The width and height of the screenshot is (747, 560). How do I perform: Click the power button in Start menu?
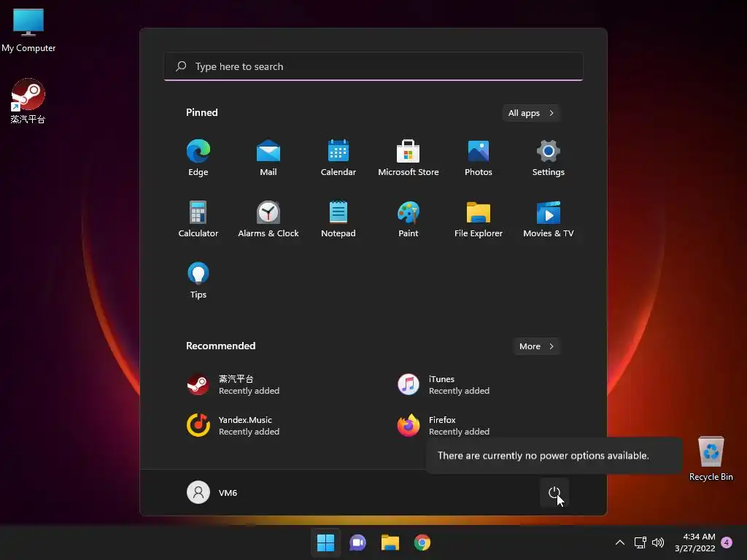[x=554, y=492]
